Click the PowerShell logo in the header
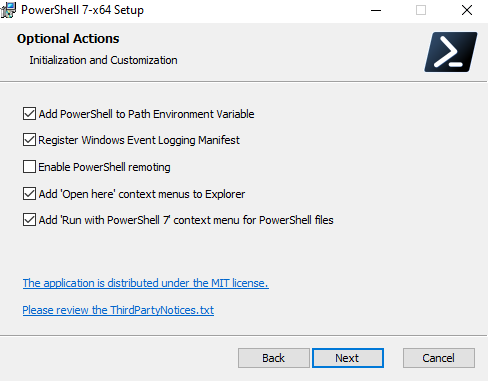The height and width of the screenshot is (381, 488). click(x=451, y=52)
